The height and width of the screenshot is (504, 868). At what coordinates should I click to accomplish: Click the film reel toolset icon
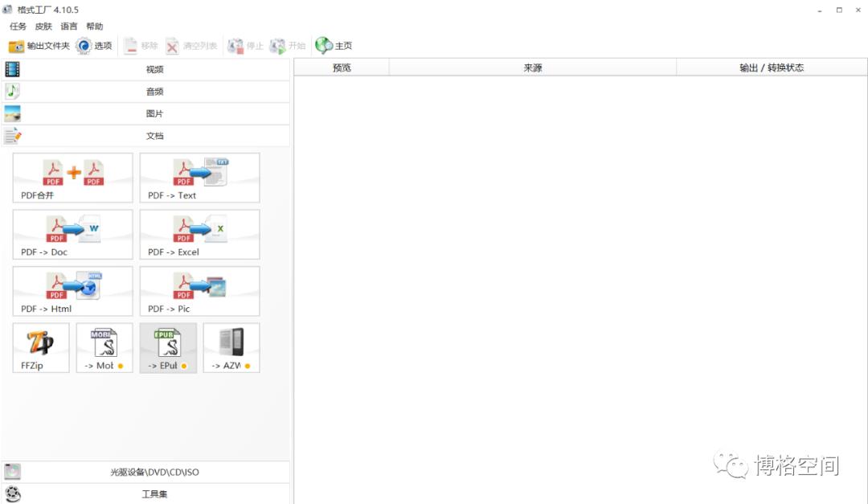pos(12,494)
